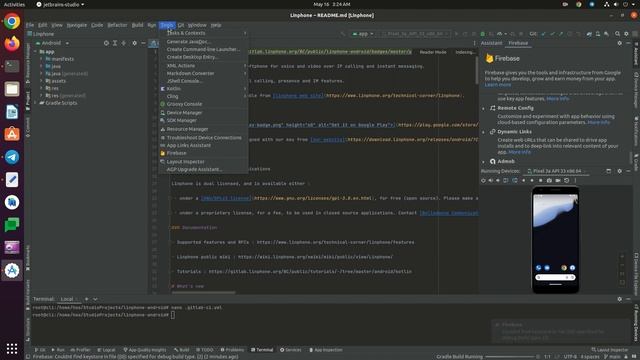Image resolution: width=640 pixels, height=360 pixels.
Task: Expand the manifests folder
Action: [41, 59]
